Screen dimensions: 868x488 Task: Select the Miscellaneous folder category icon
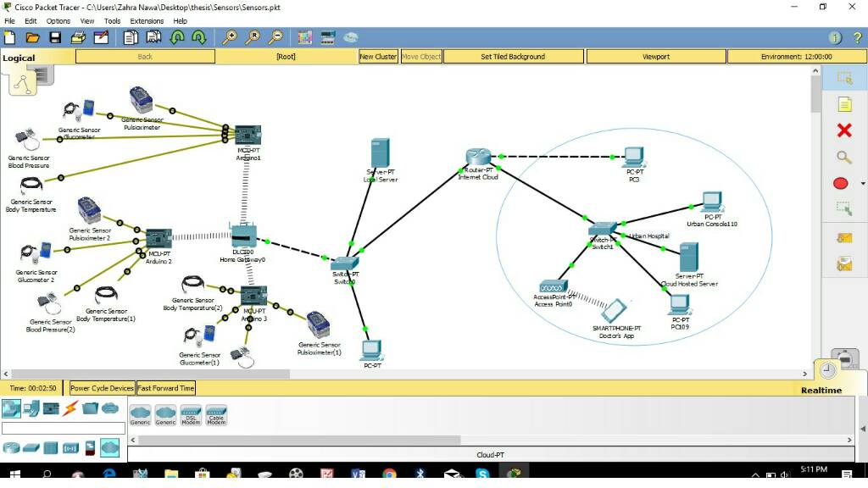(90, 408)
